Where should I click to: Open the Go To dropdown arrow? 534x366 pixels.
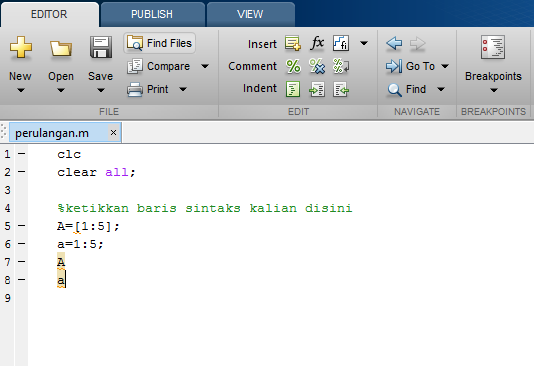coord(445,66)
